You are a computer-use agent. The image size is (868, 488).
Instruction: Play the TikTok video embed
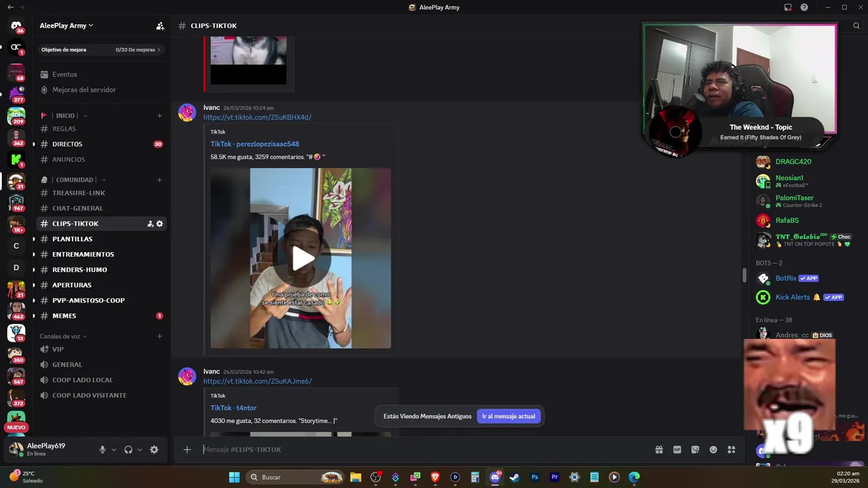pos(302,258)
